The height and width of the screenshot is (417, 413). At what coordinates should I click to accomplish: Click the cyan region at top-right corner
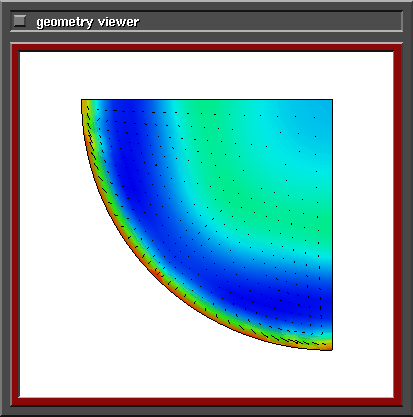(320, 110)
